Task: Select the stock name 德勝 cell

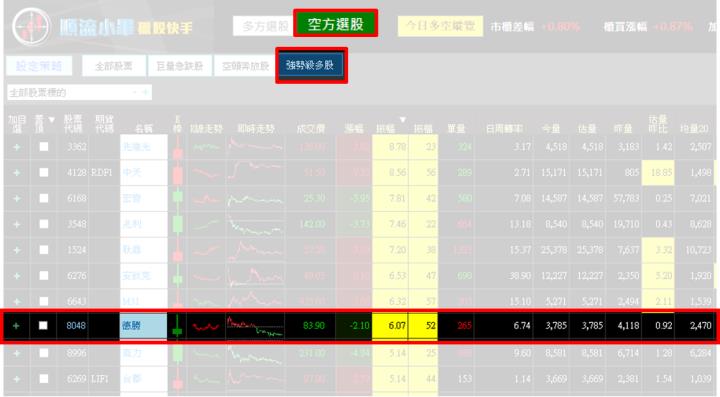Action: pyautogui.click(x=143, y=326)
